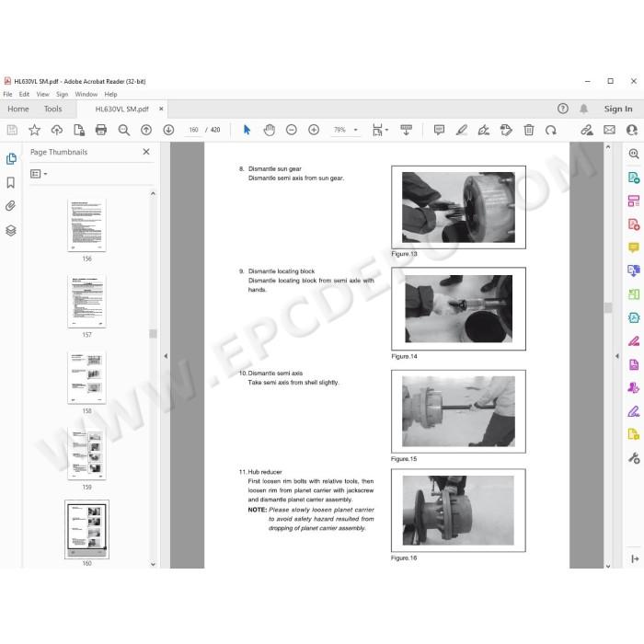Image resolution: width=644 pixels, height=644 pixels.
Task: Open the Sign menu
Action: 62,94
